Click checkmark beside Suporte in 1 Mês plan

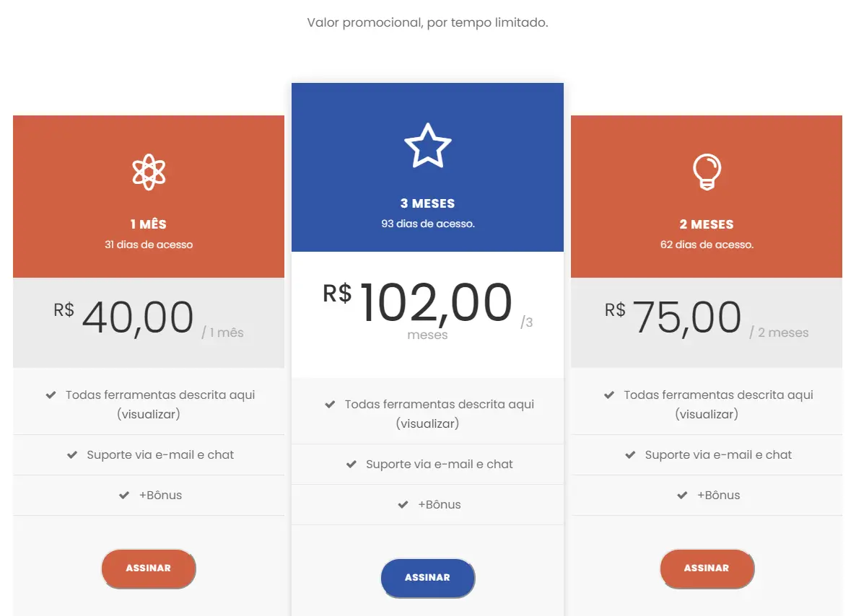click(x=72, y=454)
